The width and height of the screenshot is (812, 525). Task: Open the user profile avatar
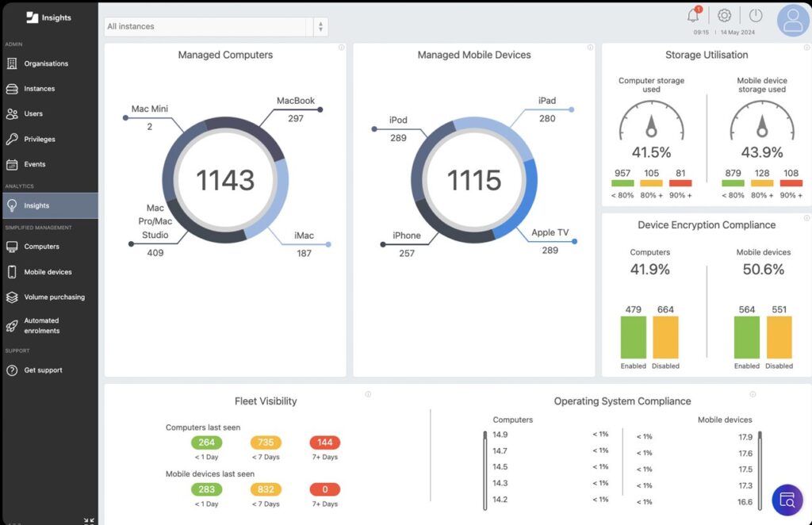[x=792, y=21]
